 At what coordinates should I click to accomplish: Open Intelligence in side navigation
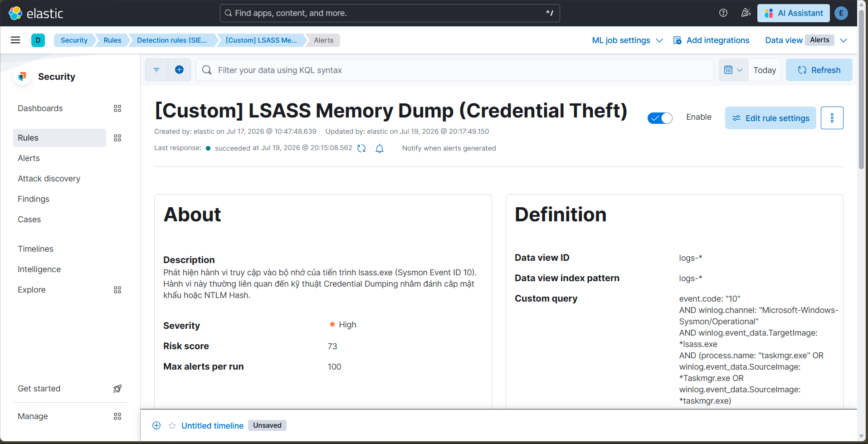tap(39, 269)
